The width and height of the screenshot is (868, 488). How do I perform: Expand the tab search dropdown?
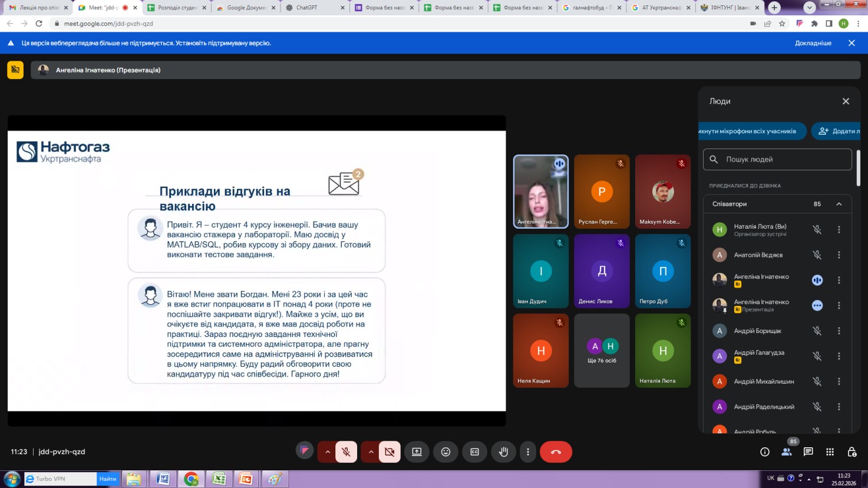[x=810, y=8]
